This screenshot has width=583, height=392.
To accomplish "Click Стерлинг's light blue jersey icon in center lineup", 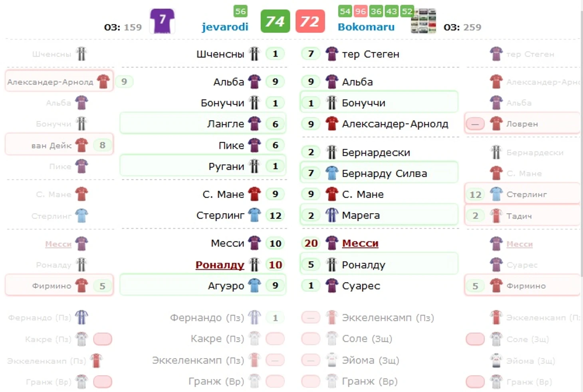I will [x=254, y=215].
